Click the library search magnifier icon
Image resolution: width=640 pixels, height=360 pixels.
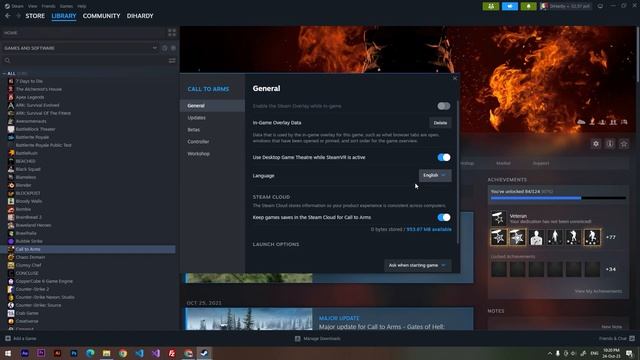(7, 60)
